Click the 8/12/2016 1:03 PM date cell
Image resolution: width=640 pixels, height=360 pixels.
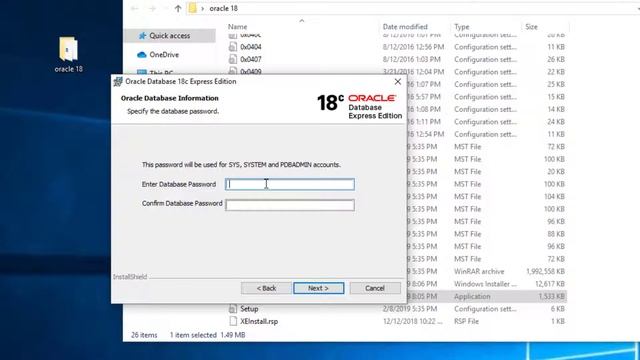[411, 60]
